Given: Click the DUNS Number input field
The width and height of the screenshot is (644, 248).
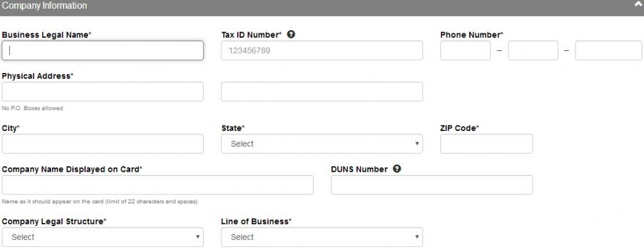Looking at the screenshot, I should [x=431, y=184].
